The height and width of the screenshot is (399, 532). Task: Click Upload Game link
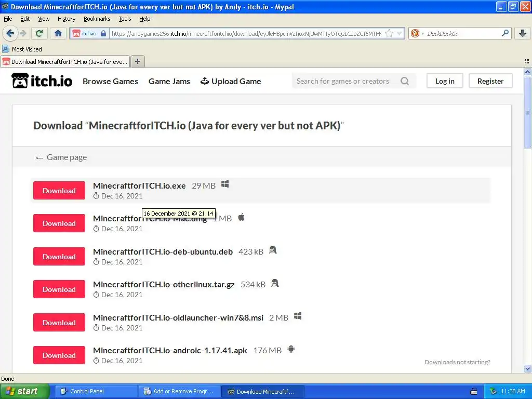[231, 82]
